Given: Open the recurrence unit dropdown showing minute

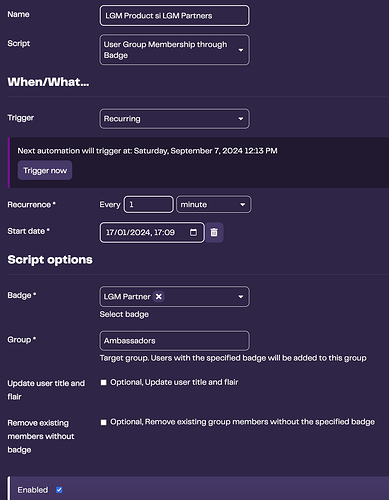Looking at the screenshot, I should (214, 204).
